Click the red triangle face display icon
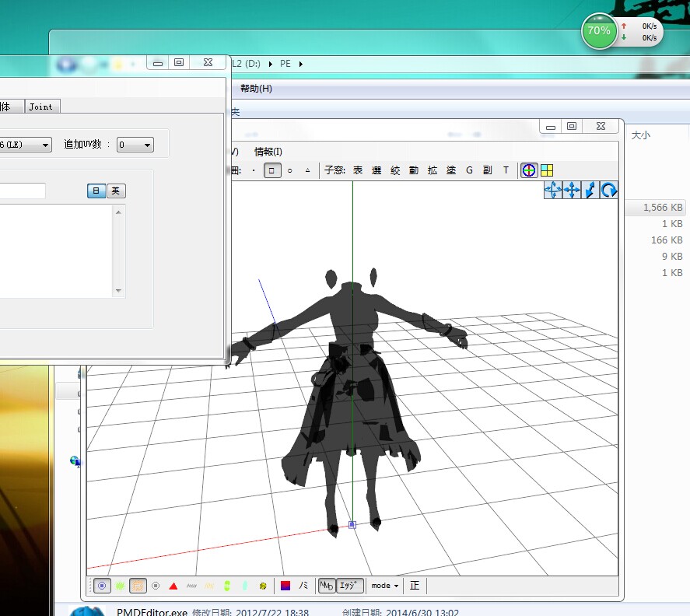Image resolution: width=690 pixels, height=616 pixels. click(173, 586)
